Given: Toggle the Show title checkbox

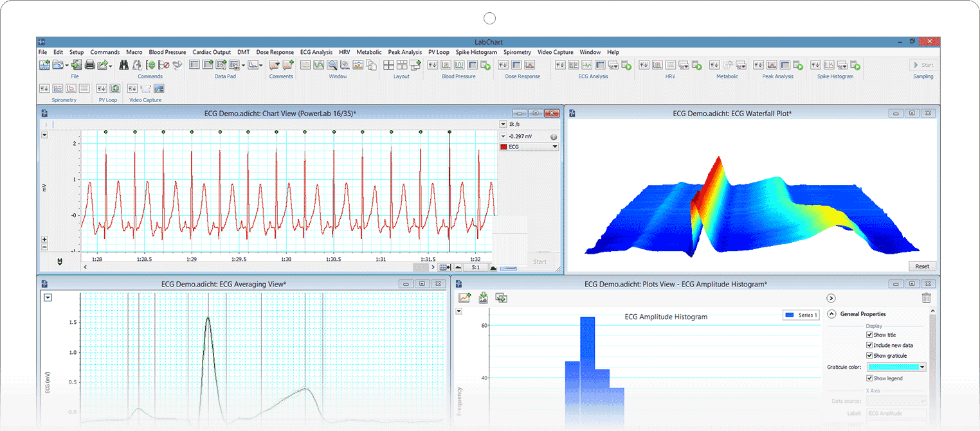Looking at the screenshot, I should [x=869, y=335].
